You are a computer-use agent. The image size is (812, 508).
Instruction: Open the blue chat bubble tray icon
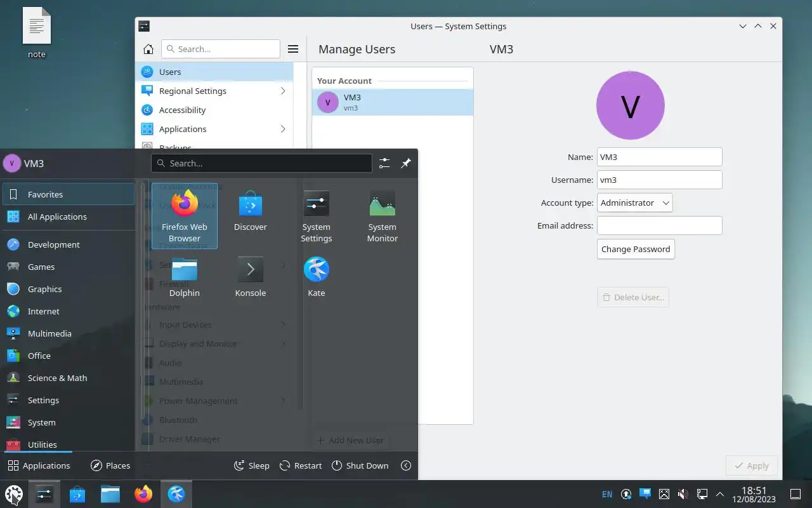[x=645, y=493]
